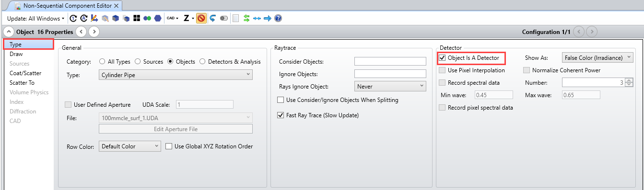The width and height of the screenshot is (644, 190).
Task: Select Coat/Scatter in the properties sidebar
Action: 28,73
